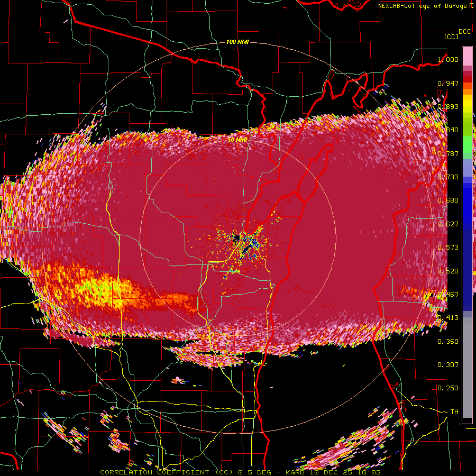Select the 0.733 scale value
This screenshot has height=476, width=476.
[x=448, y=177]
